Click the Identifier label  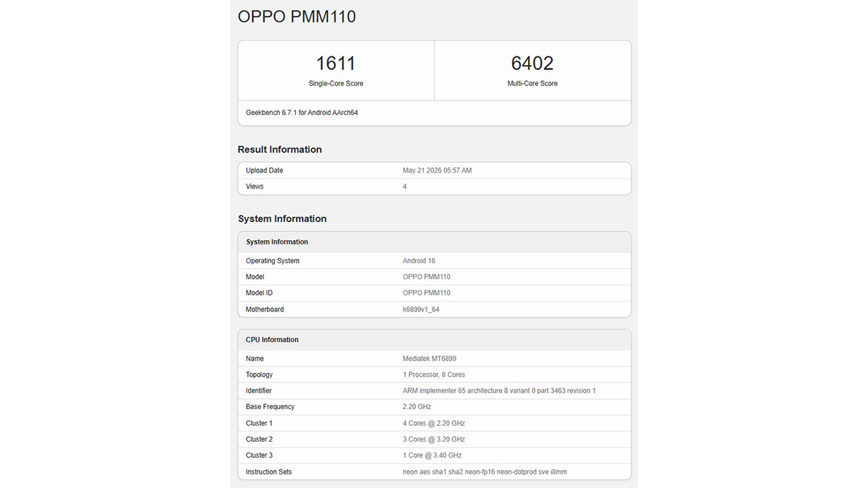259,390
